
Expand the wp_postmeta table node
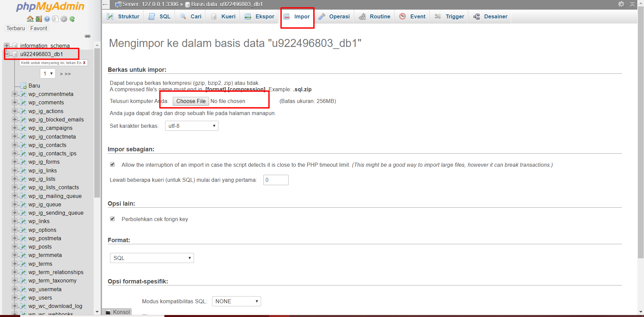[x=14, y=238]
